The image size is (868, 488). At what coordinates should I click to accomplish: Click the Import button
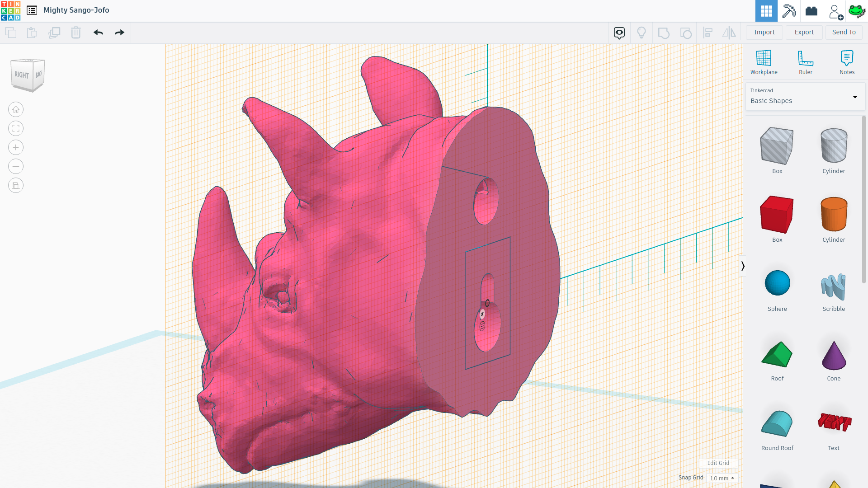(764, 32)
